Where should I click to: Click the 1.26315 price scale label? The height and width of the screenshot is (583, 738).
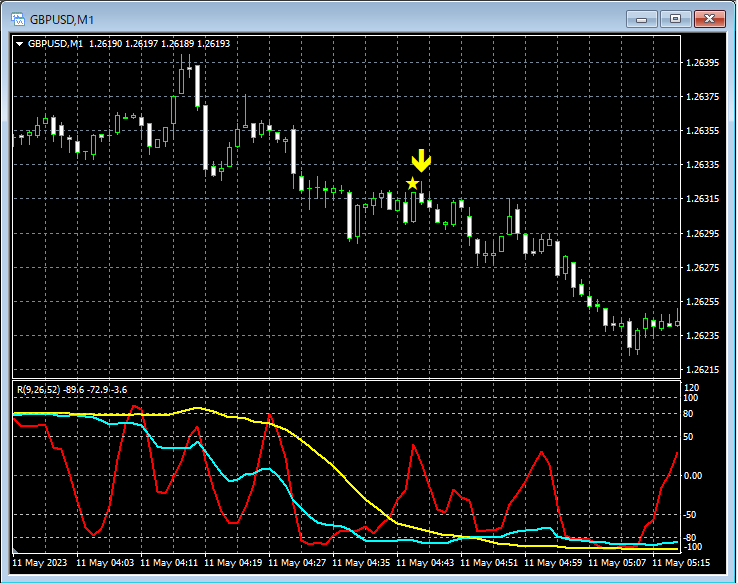click(x=703, y=199)
